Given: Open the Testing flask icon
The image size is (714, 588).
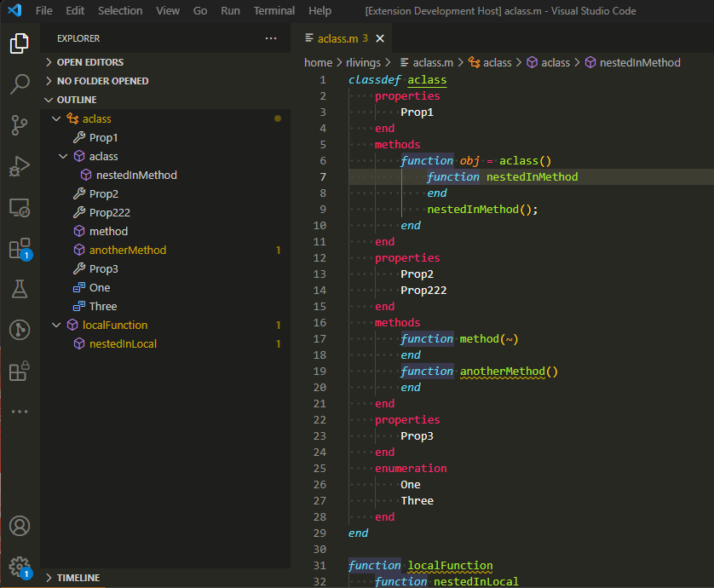Looking at the screenshot, I should click(19, 289).
